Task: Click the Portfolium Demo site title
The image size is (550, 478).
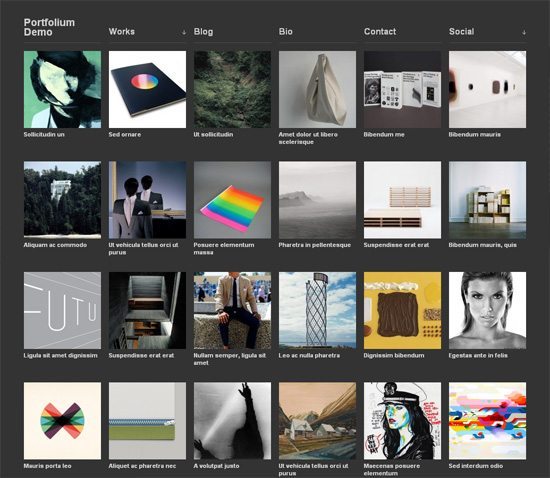Action: tap(49, 27)
